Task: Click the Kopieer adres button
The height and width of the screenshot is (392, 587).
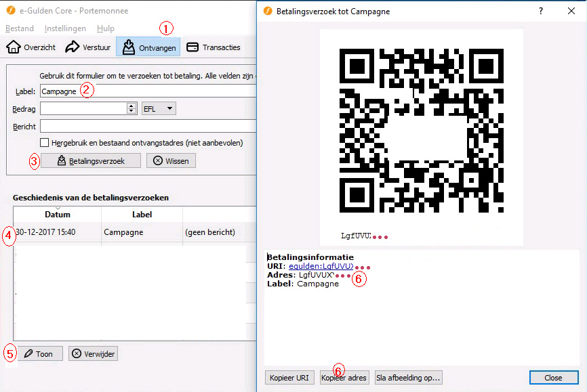Action: 344,378
